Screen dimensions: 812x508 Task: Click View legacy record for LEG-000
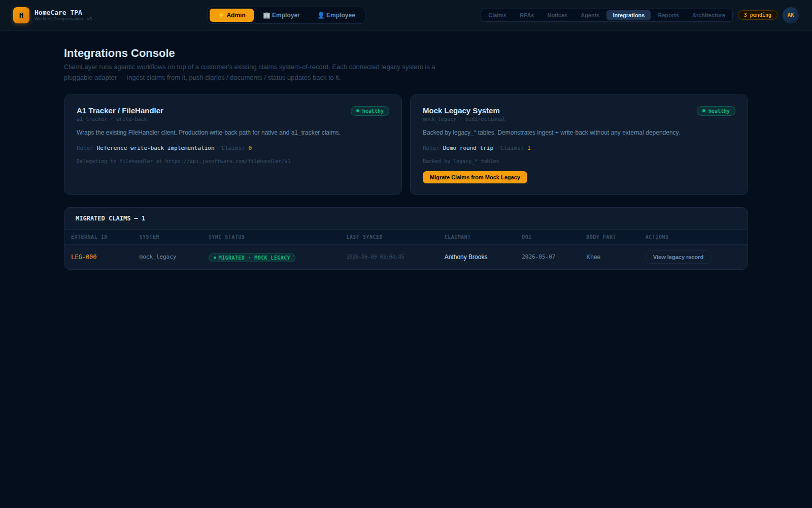tap(678, 257)
